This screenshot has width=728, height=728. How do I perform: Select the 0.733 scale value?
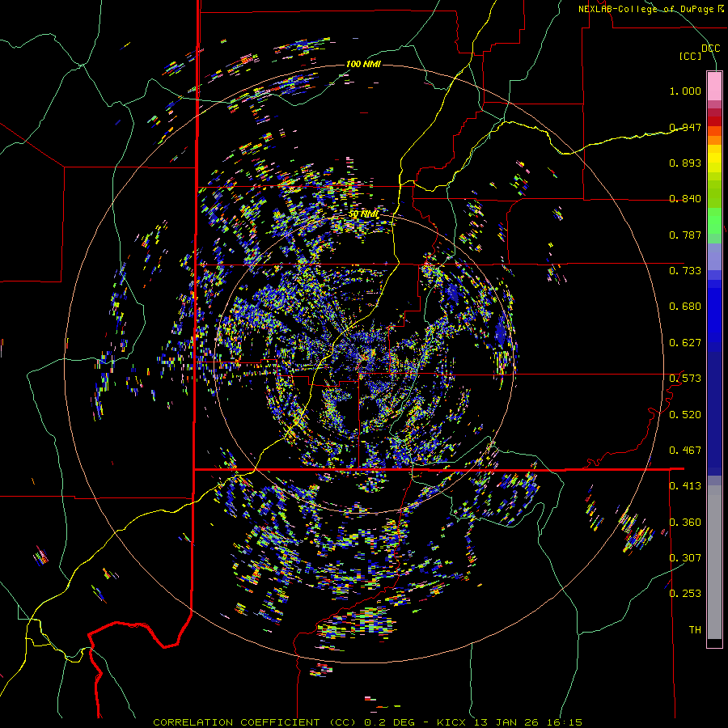[685, 271]
